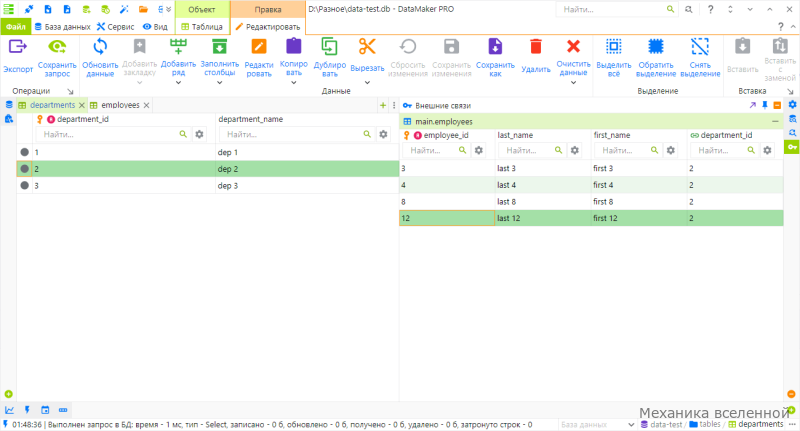Toggle the pin icon in Внешние связи panel
The height and width of the screenshot is (431, 800).
pos(765,105)
